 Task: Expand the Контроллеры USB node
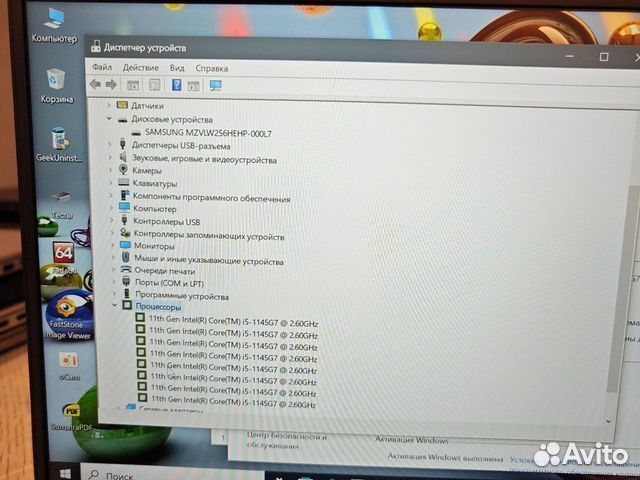coord(112,220)
